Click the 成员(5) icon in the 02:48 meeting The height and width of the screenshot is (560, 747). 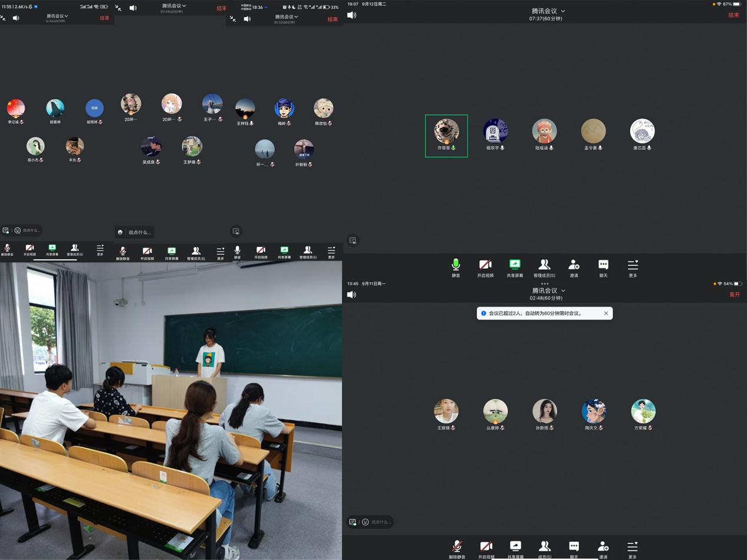tap(544, 548)
